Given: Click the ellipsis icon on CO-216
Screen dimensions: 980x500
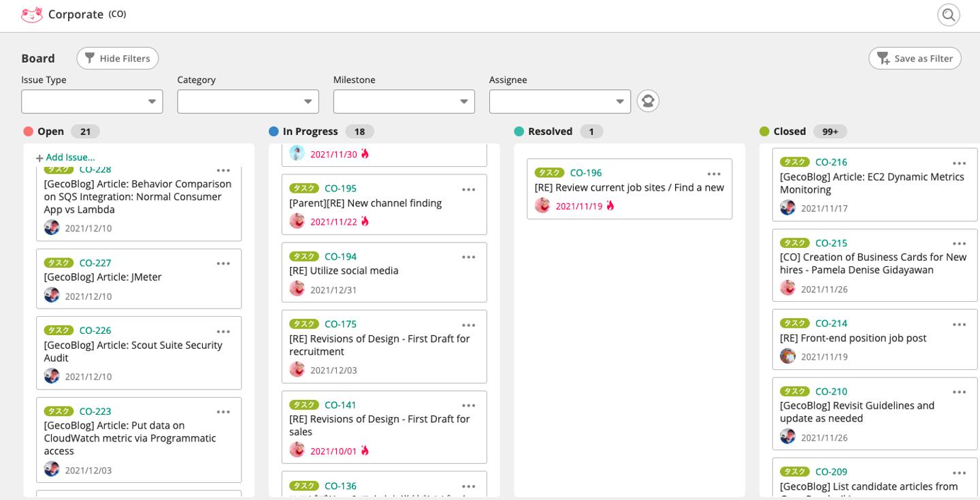Looking at the screenshot, I should pyautogui.click(x=960, y=163).
